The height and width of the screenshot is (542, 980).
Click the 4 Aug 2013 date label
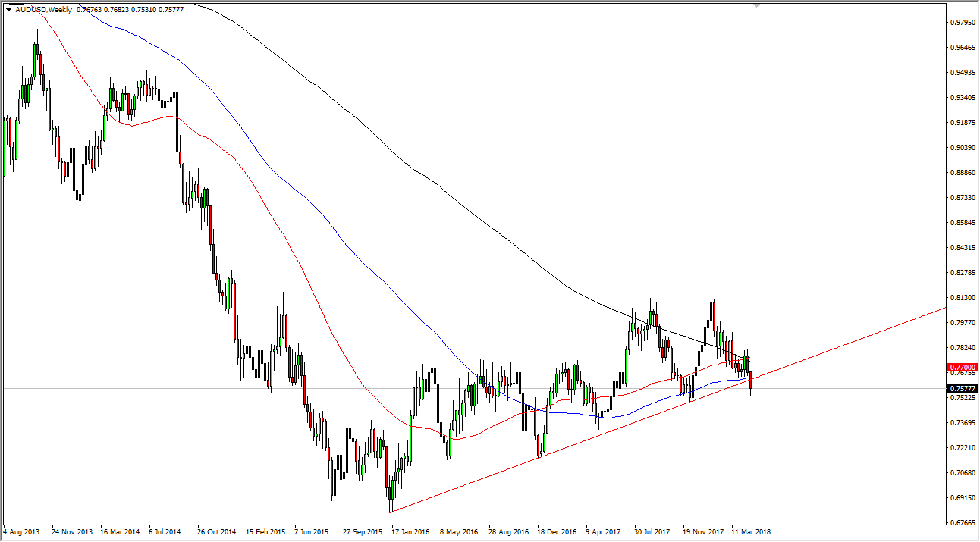click(x=22, y=532)
